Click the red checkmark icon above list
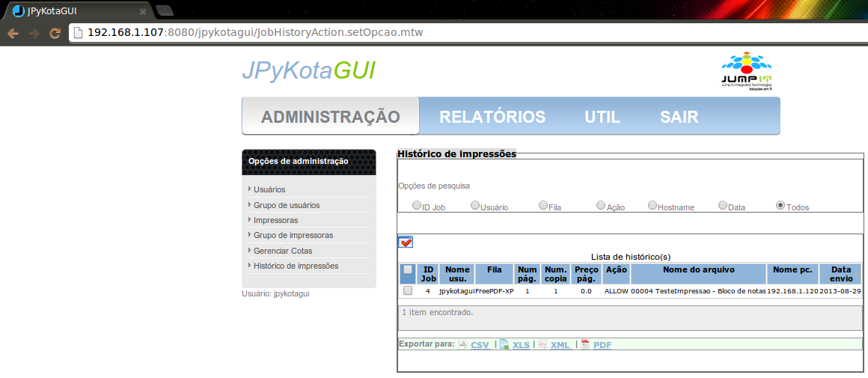This screenshot has height=378, width=868. (x=406, y=241)
